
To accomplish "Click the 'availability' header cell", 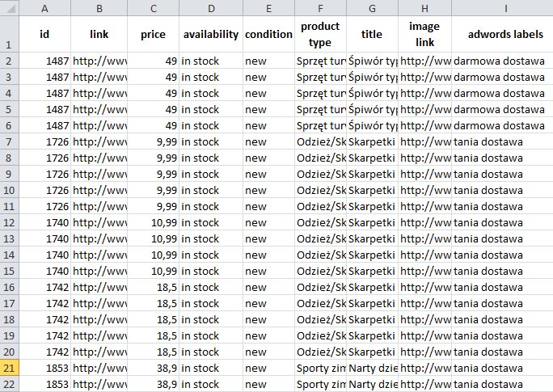I will coord(211,35).
